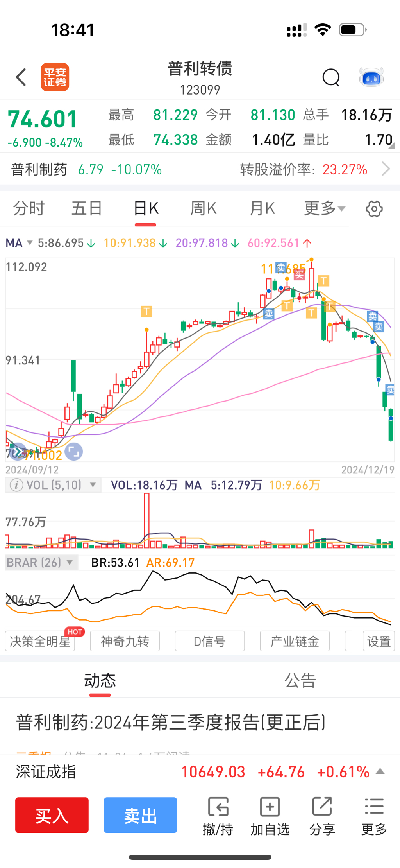Switch to 五日 tab

pyautogui.click(x=87, y=208)
